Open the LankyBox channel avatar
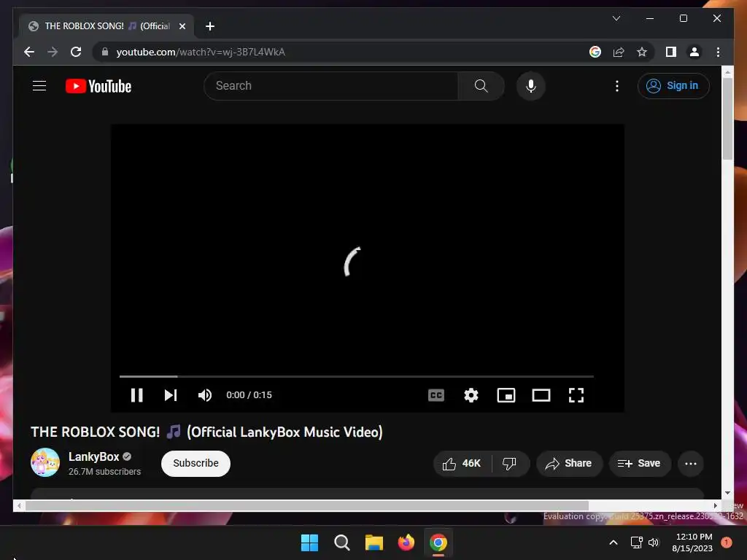 click(45, 462)
